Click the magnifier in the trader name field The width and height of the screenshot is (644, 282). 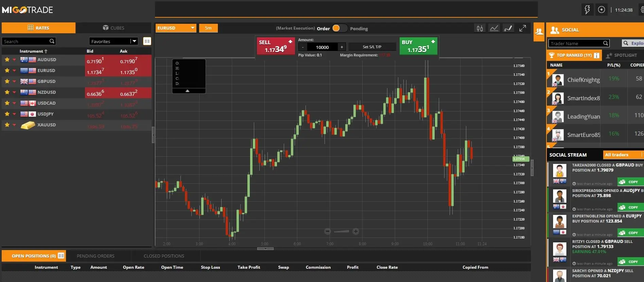[x=606, y=43]
